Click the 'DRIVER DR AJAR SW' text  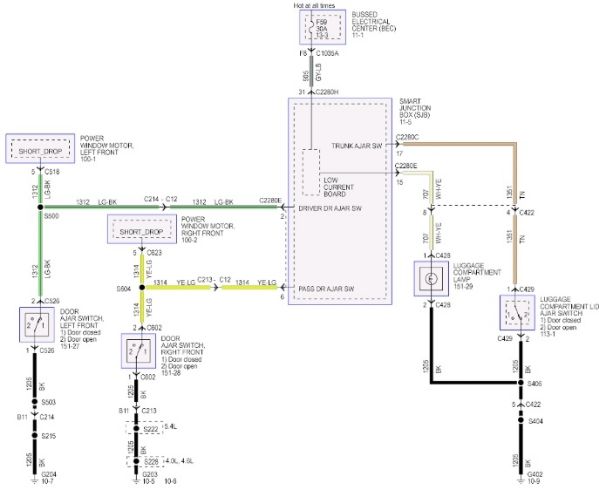[330, 209]
